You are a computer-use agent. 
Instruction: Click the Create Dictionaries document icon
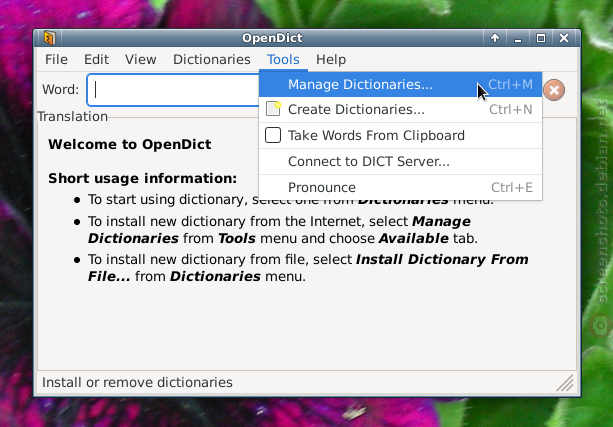pos(273,109)
